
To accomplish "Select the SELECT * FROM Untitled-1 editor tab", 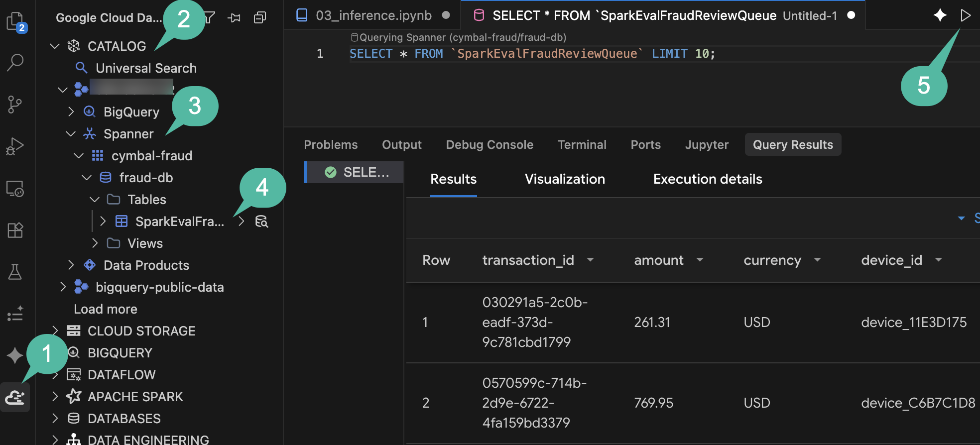I will 663,15.
